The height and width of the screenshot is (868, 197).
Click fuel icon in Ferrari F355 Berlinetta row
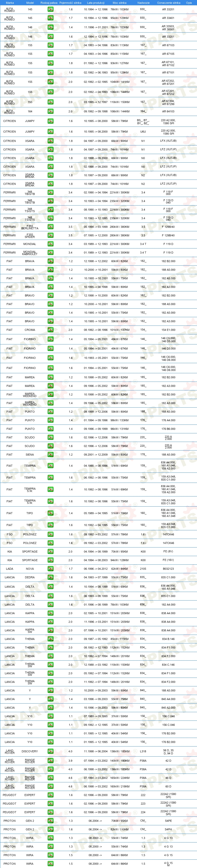click(50, 227)
